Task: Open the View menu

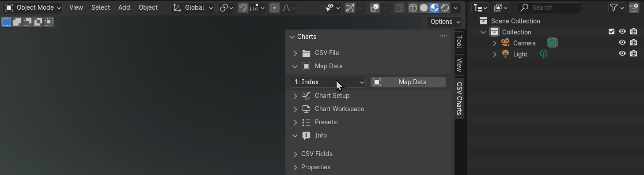Action: 76,7
